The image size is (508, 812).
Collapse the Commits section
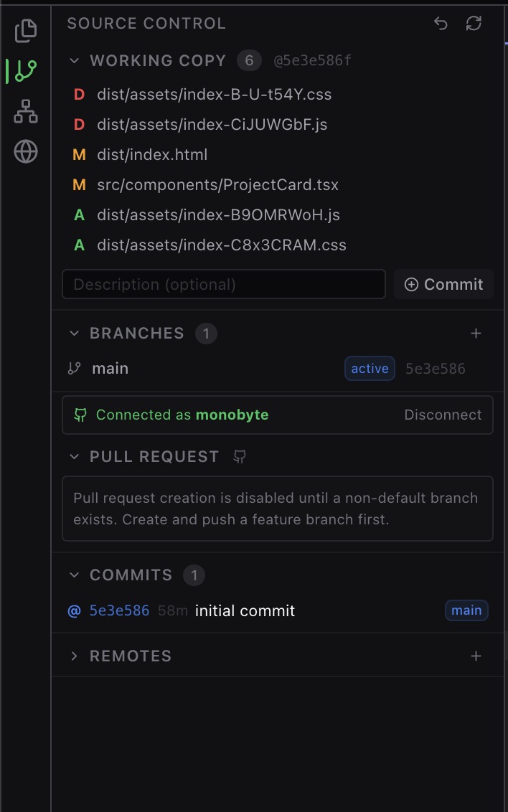click(x=74, y=575)
